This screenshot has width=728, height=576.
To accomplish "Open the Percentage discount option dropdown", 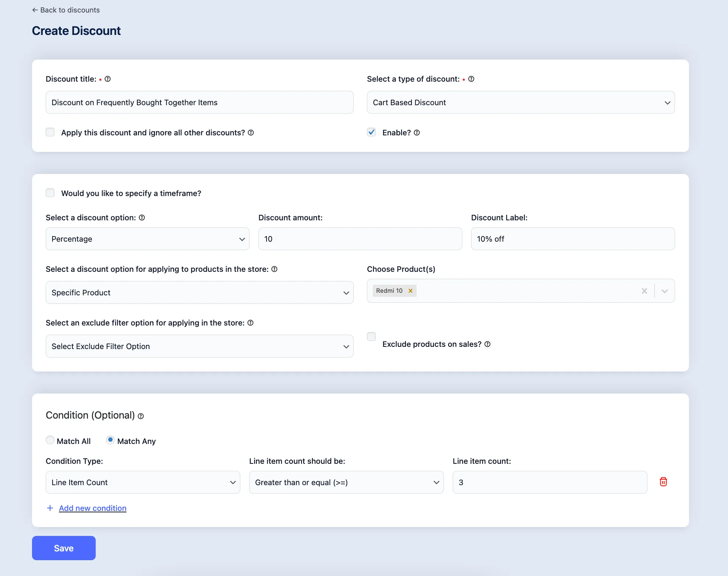I will 147,239.
